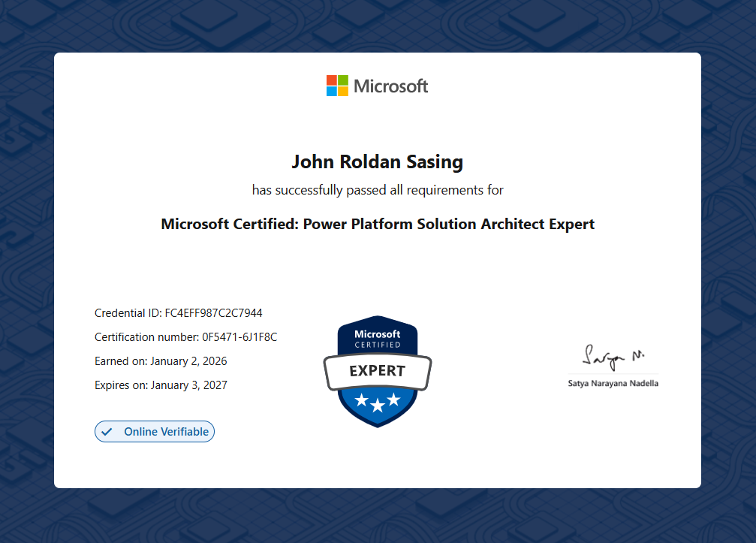Image resolution: width=756 pixels, height=543 pixels.
Task: Click the center star on the Expert badge
Action: pos(378,406)
